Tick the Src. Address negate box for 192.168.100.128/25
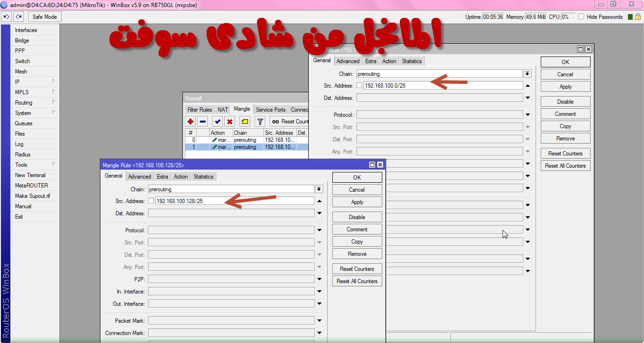This screenshot has width=644, height=343. tap(151, 201)
